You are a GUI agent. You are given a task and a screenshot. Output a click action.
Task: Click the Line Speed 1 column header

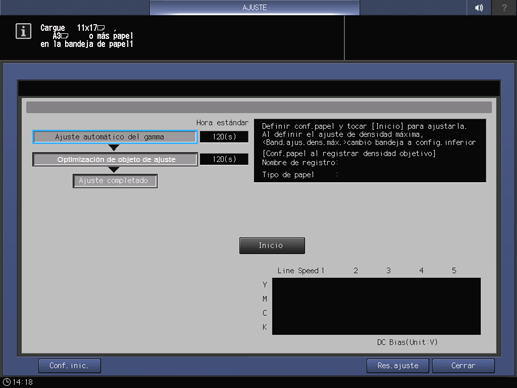click(x=301, y=271)
